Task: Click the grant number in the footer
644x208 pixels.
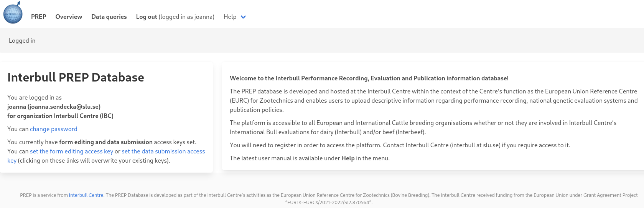Action: (x=328, y=203)
